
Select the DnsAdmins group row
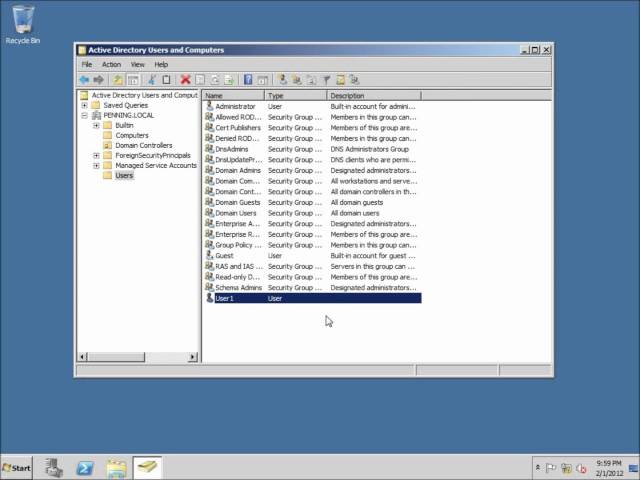click(313, 149)
